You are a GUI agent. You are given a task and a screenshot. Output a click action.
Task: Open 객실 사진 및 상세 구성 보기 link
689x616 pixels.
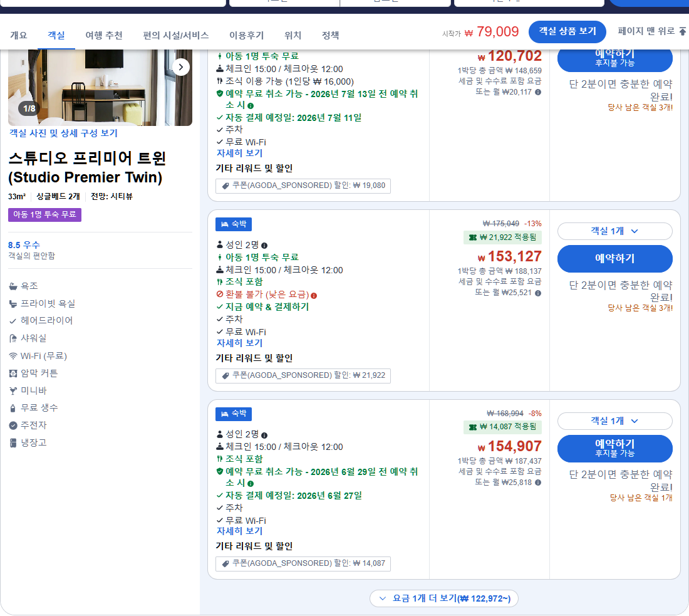[x=63, y=133]
